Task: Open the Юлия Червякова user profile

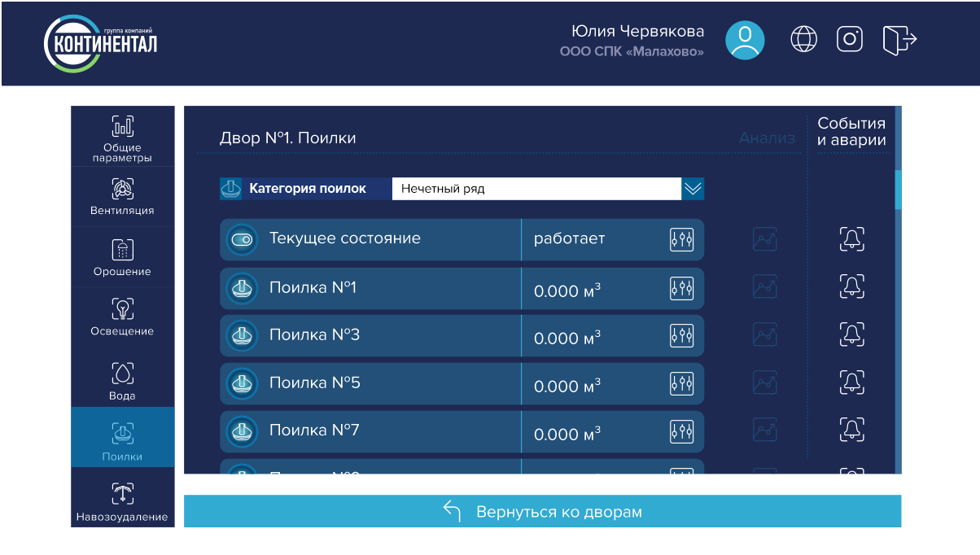Action: tap(744, 38)
